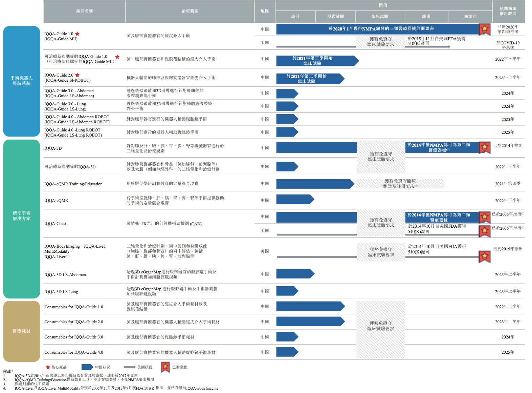The width and height of the screenshot is (532, 393).
Task: Select the 型式試驗 stage column header
Action: click(x=335, y=17)
